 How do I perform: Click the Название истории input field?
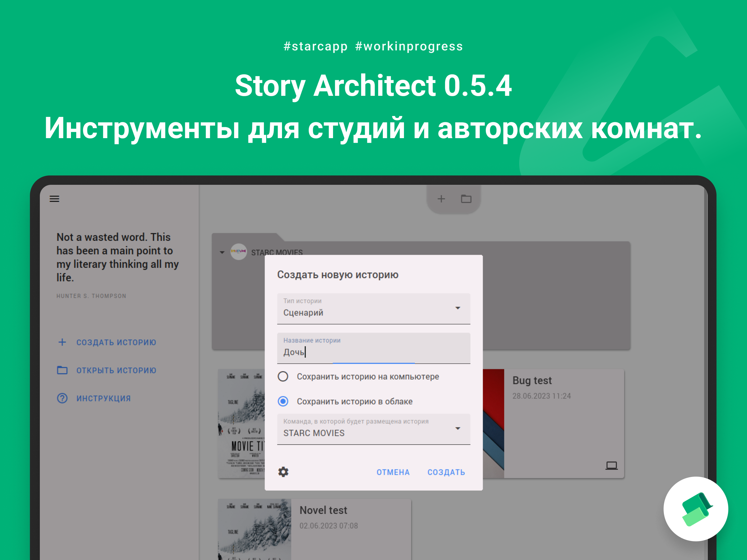374,348
